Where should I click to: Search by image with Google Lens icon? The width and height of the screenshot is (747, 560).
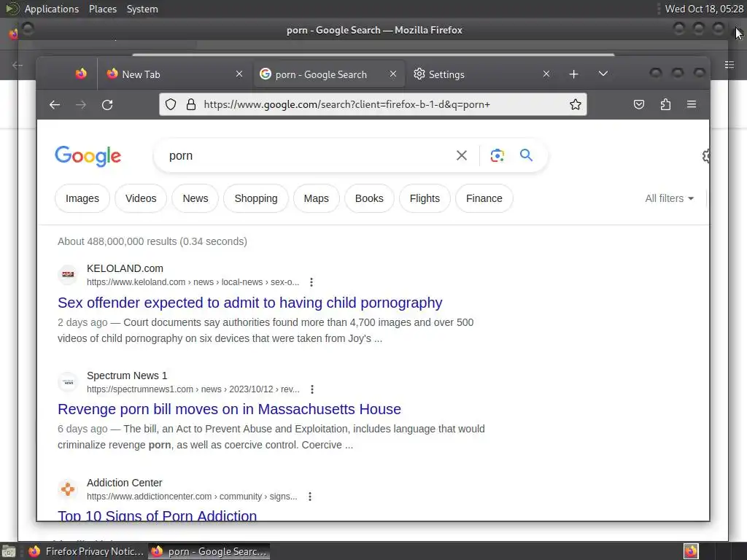tap(497, 155)
